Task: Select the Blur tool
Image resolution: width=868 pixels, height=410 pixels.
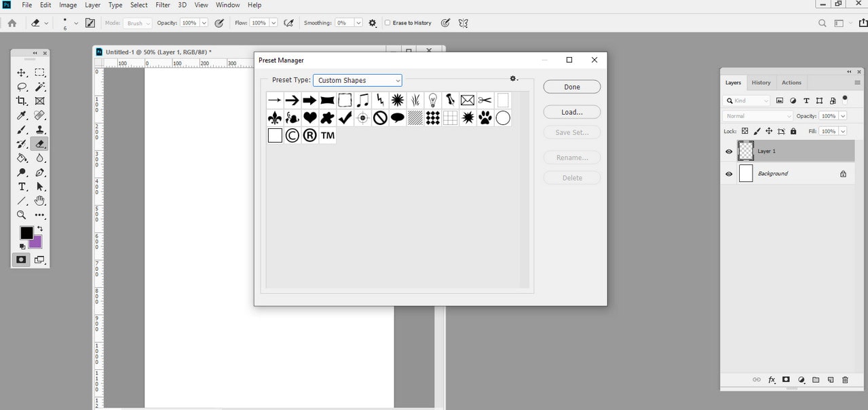Action: click(x=40, y=158)
